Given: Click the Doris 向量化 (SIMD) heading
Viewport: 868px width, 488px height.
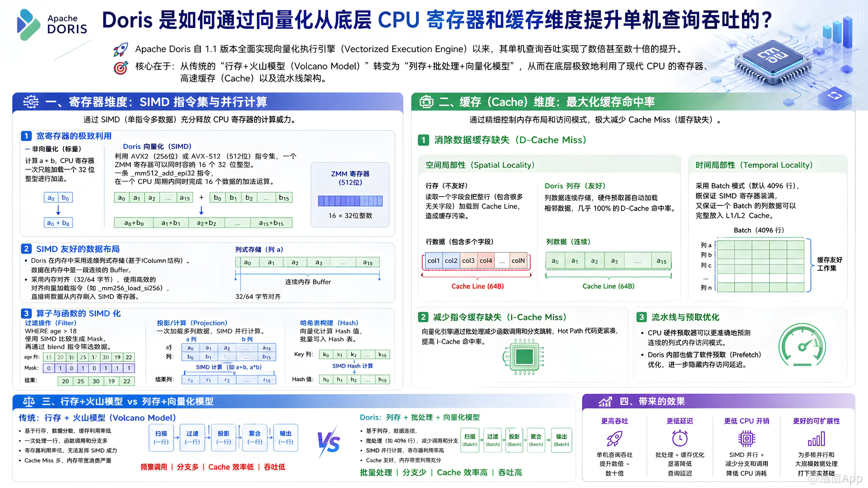Looking at the screenshot, I should (x=157, y=146).
